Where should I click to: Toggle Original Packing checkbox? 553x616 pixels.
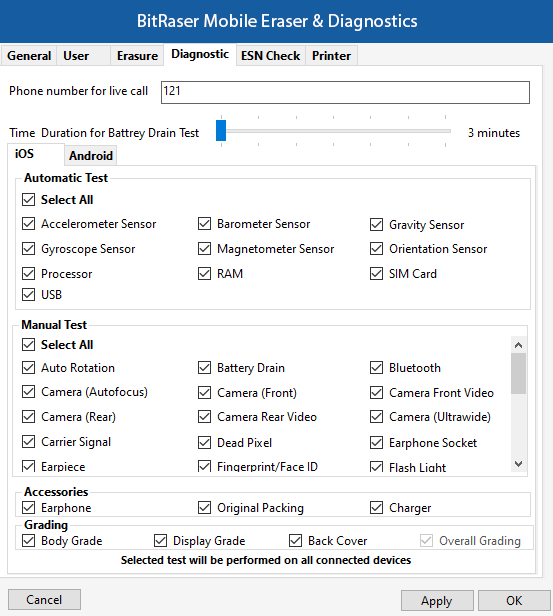[x=204, y=508]
